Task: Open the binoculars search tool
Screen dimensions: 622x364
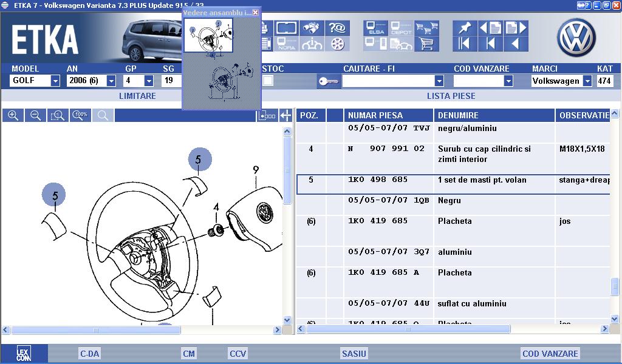Action: [312, 28]
